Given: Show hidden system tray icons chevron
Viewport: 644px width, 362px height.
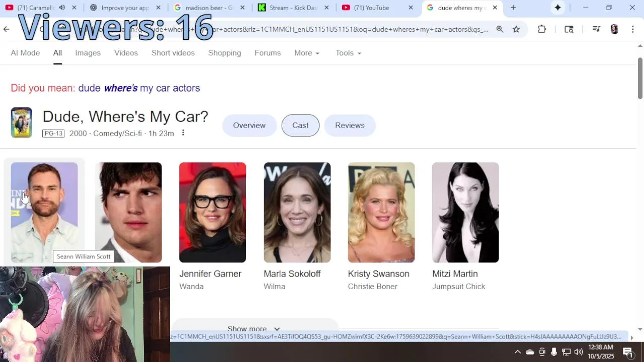Looking at the screenshot, I should (517, 352).
